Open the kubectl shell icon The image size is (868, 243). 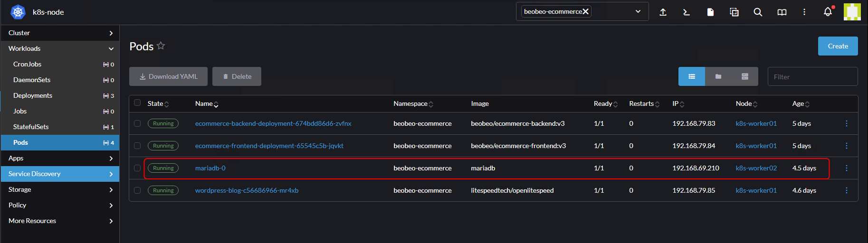[687, 12]
